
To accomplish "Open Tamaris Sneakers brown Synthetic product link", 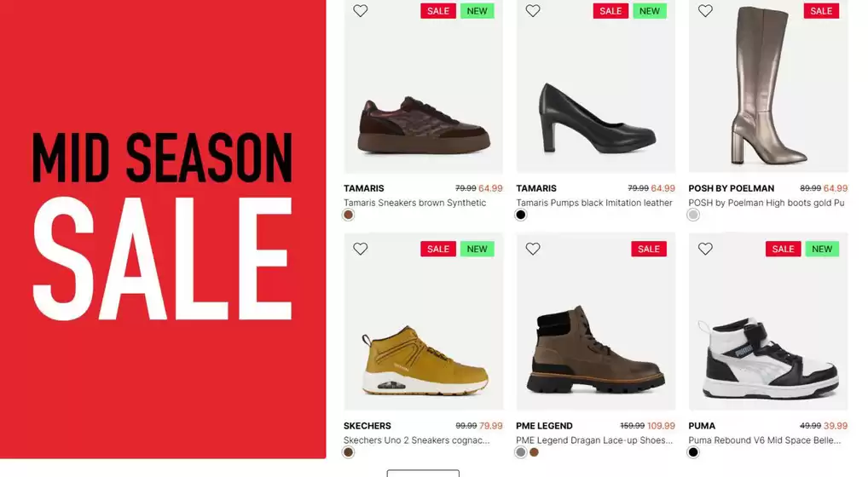I will point(414,203).
